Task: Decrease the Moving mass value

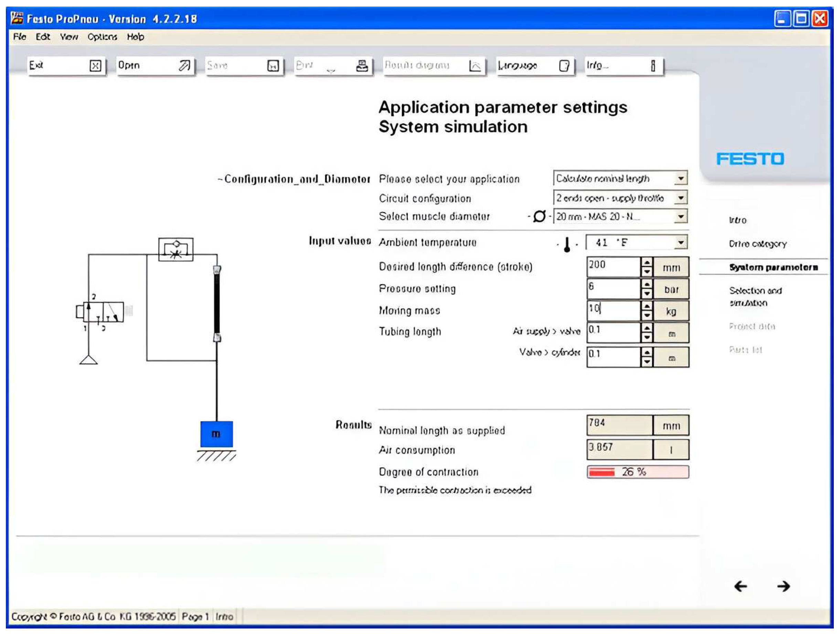Action: point(647,315)
